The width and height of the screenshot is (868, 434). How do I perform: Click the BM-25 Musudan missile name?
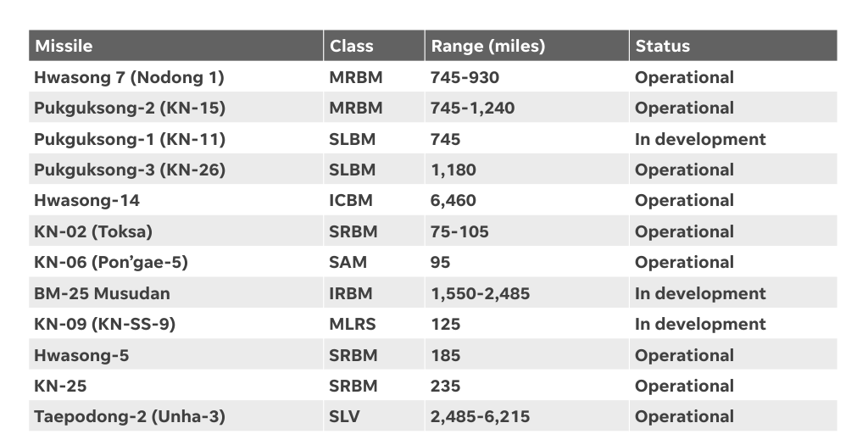(102, 293)
